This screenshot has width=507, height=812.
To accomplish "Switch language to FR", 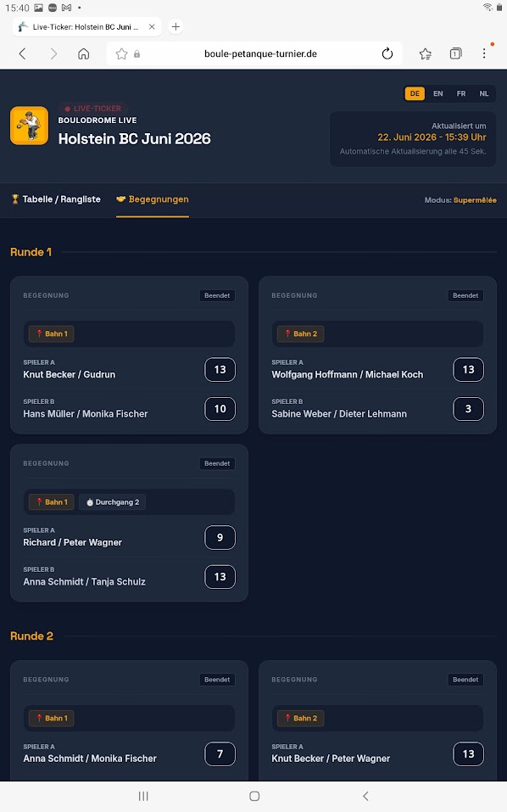I will (461, 93).
